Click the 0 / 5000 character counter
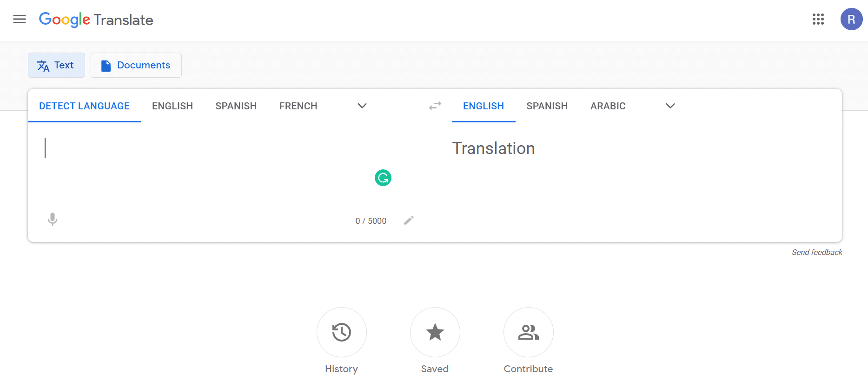The width and height of the screenshot is (868, 389). tap(371, 221)
